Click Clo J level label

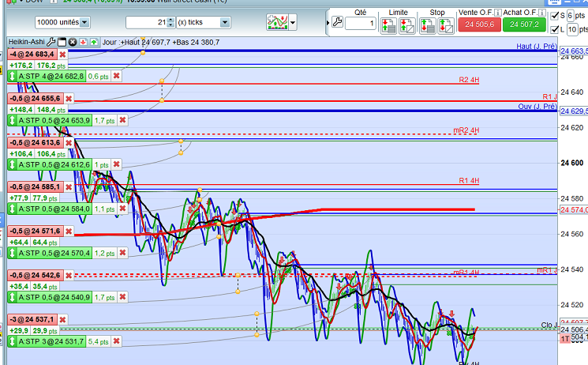[549, 325]
